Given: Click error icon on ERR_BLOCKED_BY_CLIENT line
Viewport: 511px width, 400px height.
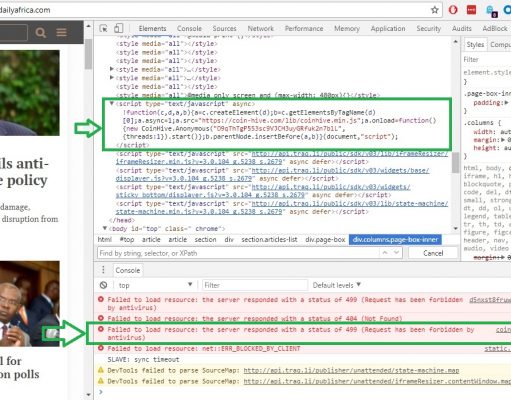Looking at the screenshot, I should [101, 348].
